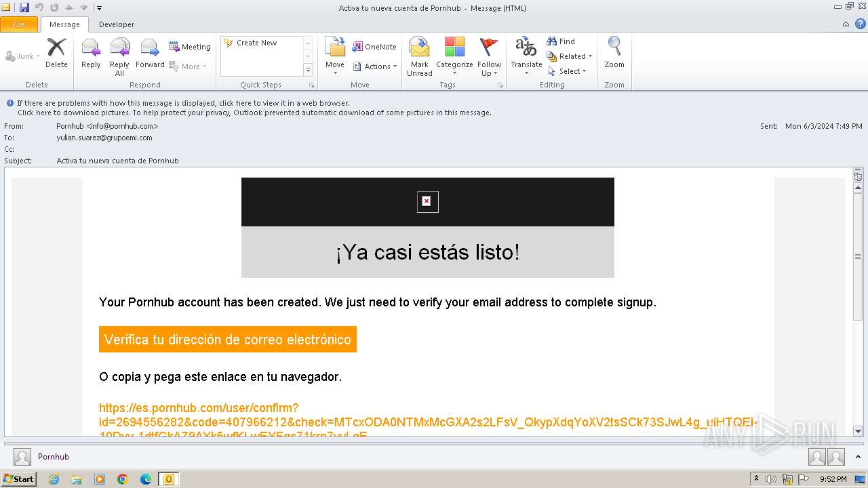The image size is (868, 488).
Task: Click the subject Activa tu nueva cuenta de Pornhub
Action: [x=118, y=161]
